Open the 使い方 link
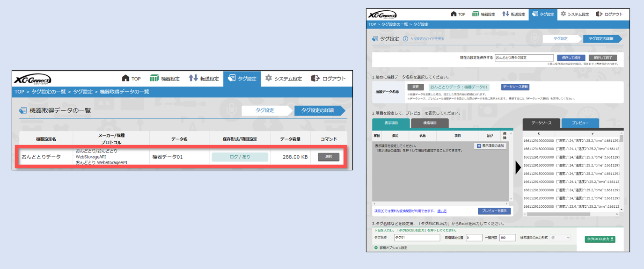644x269 pixels. point(442,211)
